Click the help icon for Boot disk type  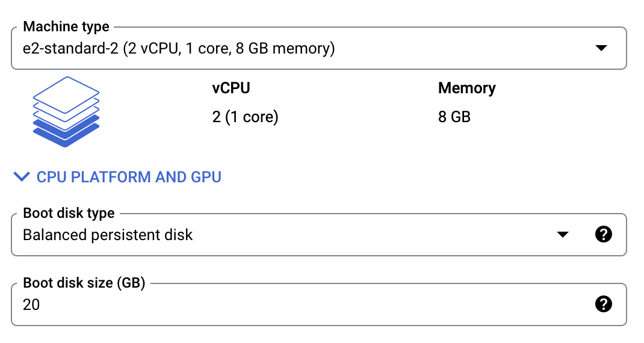(603, 235)
